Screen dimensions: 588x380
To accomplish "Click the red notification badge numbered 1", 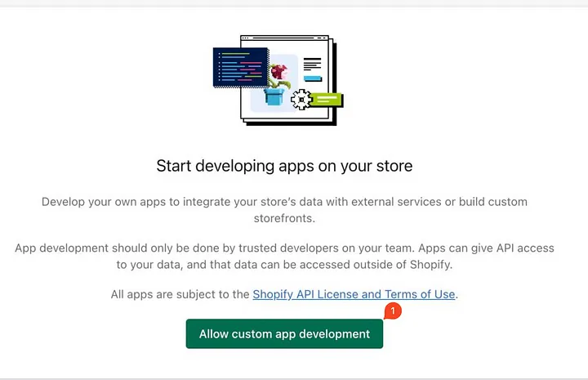I will [x=393, y=311].
